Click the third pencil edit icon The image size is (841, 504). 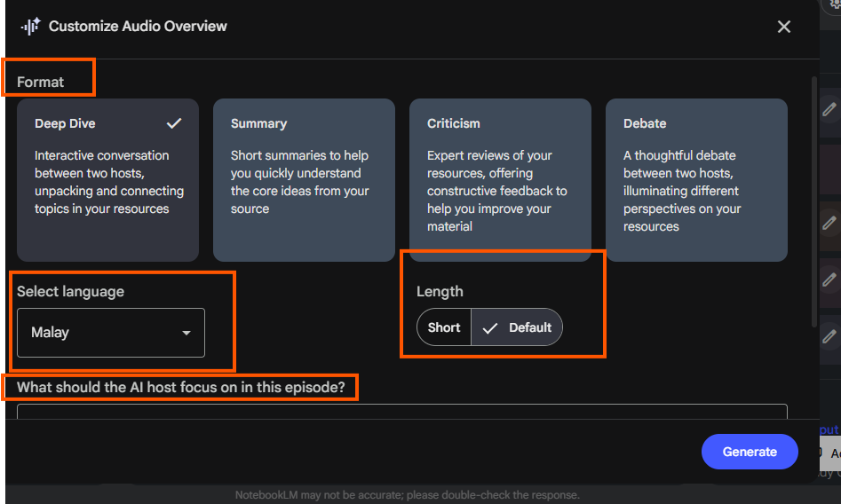tap(829, 280)
